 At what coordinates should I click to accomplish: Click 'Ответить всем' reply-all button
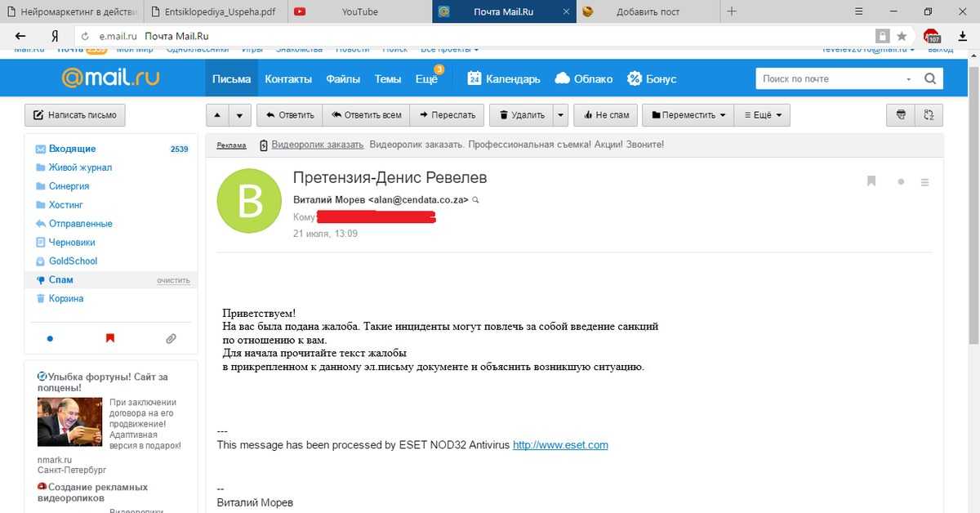click(x=366, y=115)
